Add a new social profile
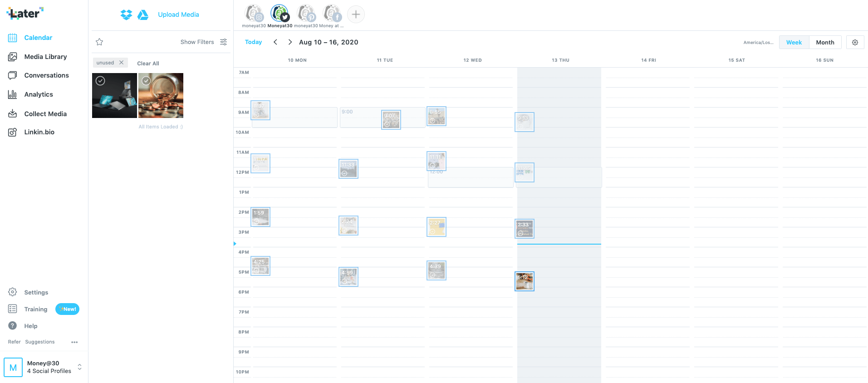 pos(356,15)
